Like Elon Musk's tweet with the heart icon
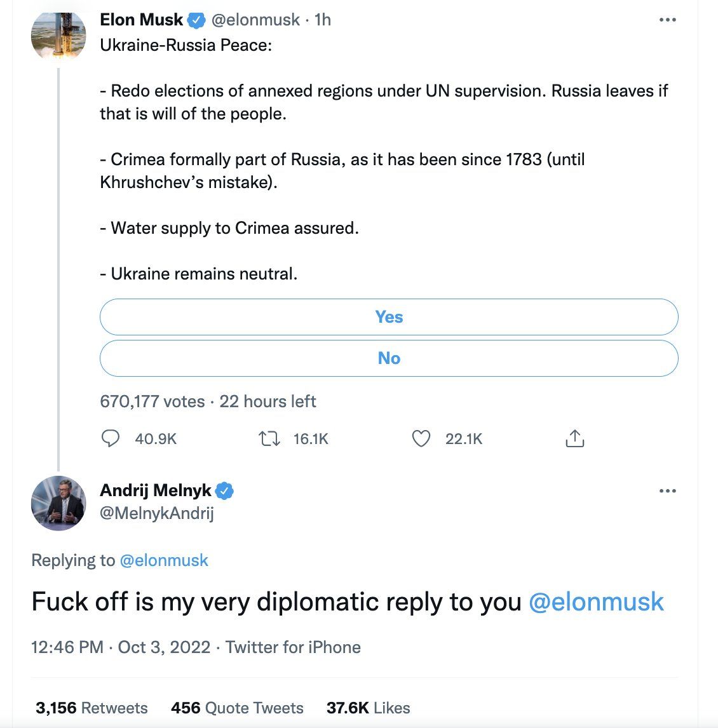 pyautogui.click(x=421, y=438)
